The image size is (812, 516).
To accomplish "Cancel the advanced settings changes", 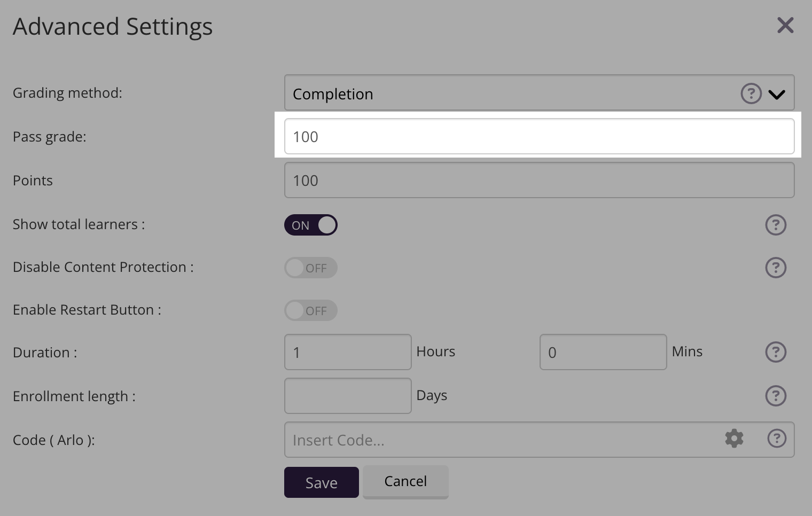I will (x=405, y=482).
